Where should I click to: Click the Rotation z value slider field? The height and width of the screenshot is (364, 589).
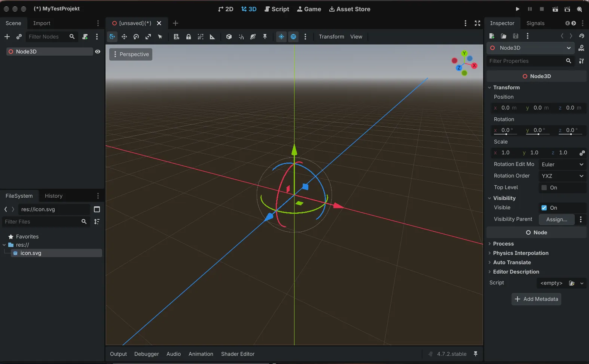[x=571, y=130]
